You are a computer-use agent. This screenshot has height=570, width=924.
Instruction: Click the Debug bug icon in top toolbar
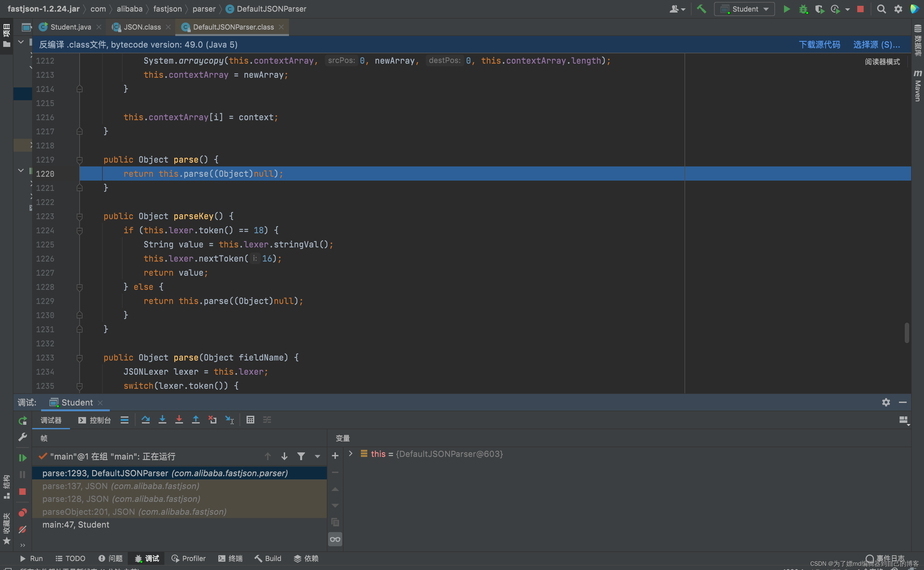coord(803,9)
